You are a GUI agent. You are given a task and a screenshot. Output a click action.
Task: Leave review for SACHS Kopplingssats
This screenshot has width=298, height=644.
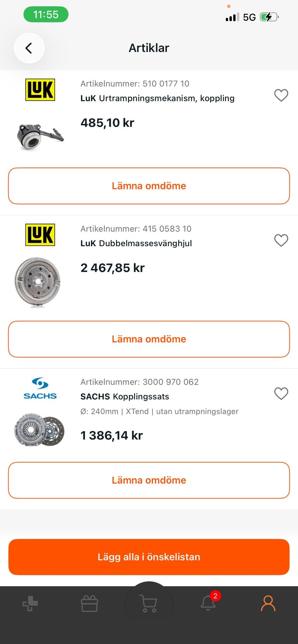(x=149, y=480)
